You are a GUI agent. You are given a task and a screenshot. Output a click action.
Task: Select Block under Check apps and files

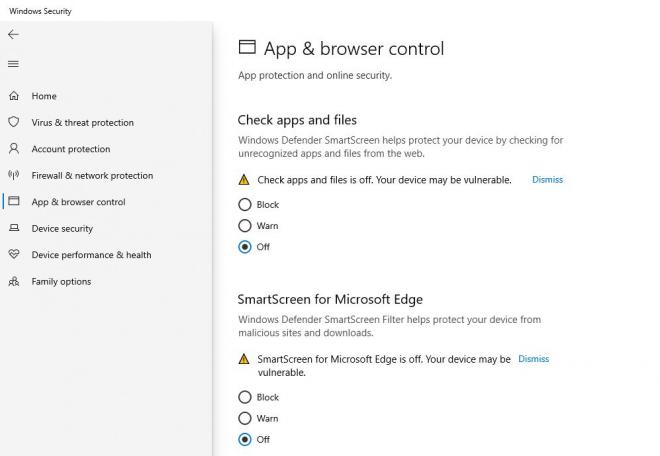tap(245, 205)
